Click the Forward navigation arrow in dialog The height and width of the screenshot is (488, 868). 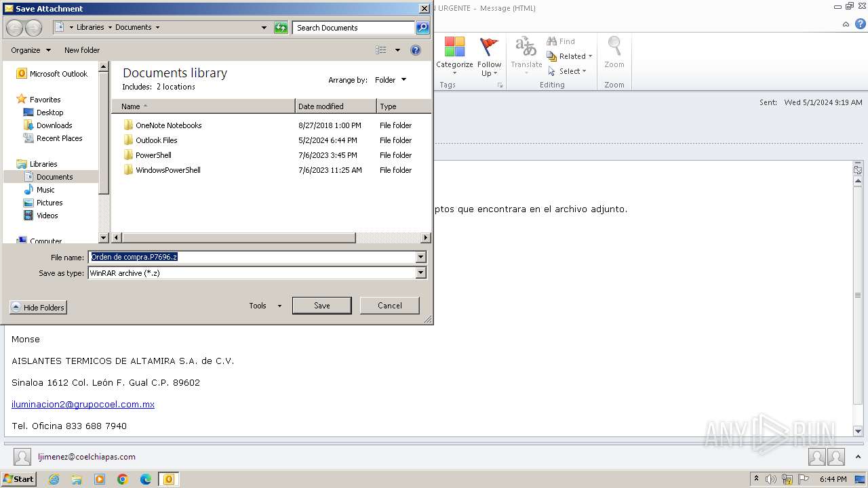(x=33, y=28)
